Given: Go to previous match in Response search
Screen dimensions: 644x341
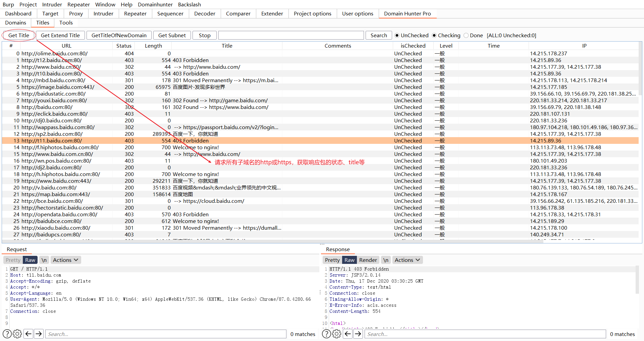Looking at the screenshot, I should point(348,334).
